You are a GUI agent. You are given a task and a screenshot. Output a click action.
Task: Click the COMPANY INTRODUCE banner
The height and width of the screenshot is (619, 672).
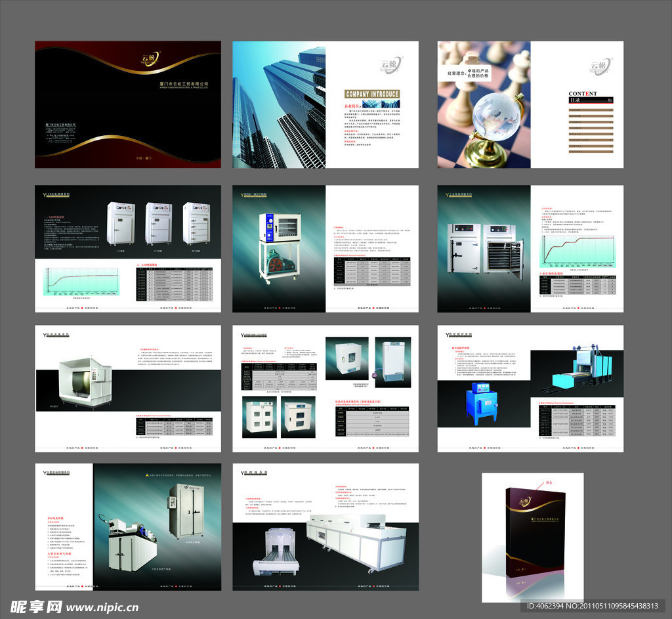click(x=372, y=95)
